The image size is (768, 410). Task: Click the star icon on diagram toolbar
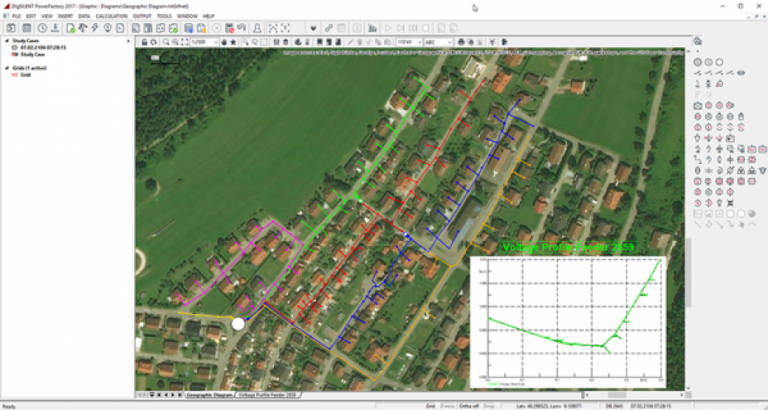click(x=233, y=42)
